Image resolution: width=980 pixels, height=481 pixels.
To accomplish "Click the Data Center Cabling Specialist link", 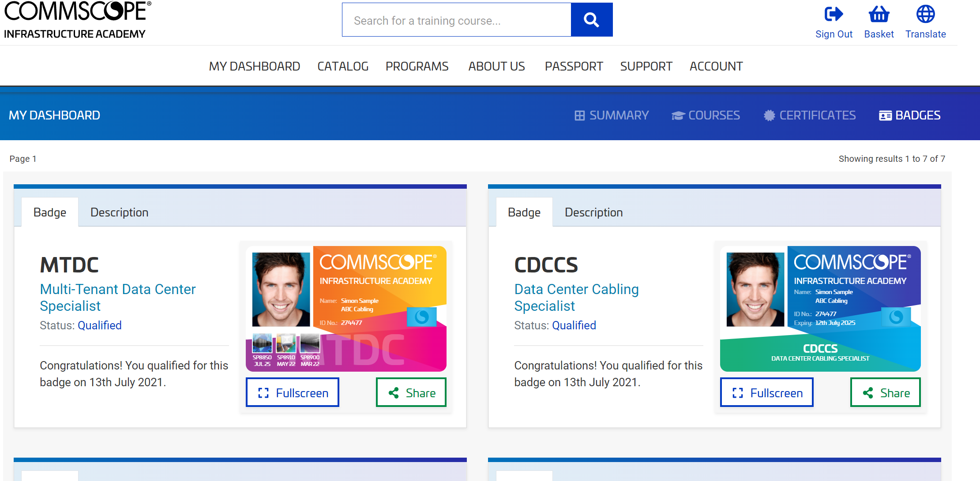I will [576, 298].
